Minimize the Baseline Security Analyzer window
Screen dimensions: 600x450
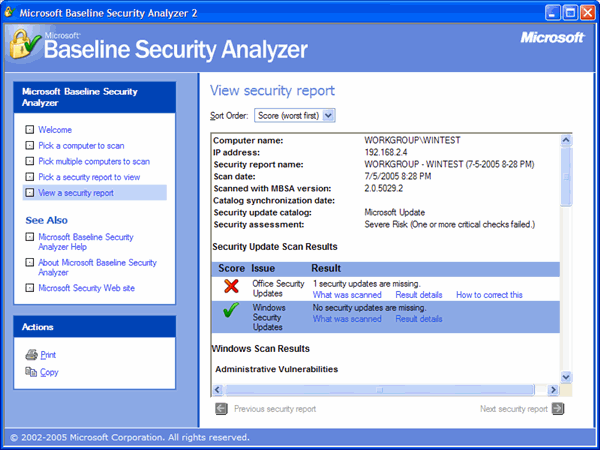point(553,13)
